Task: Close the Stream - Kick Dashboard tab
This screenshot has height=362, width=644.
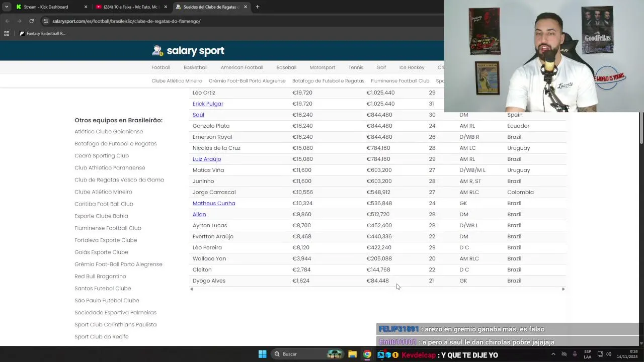Action: point(86,7)
